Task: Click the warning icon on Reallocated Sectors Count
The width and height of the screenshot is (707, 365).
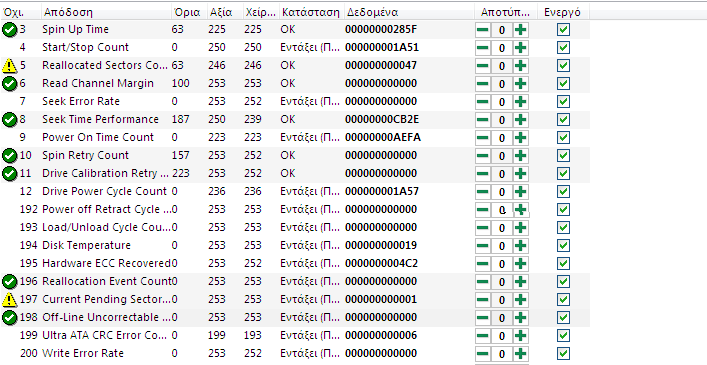Action: click(9, 66)
